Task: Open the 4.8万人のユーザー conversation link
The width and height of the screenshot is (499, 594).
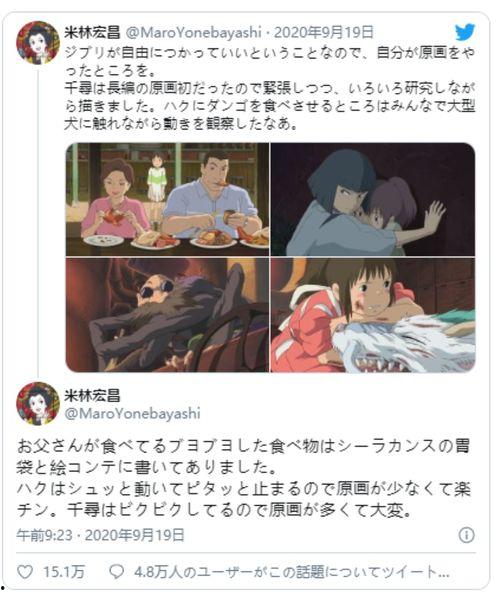Action: (292, 572)
